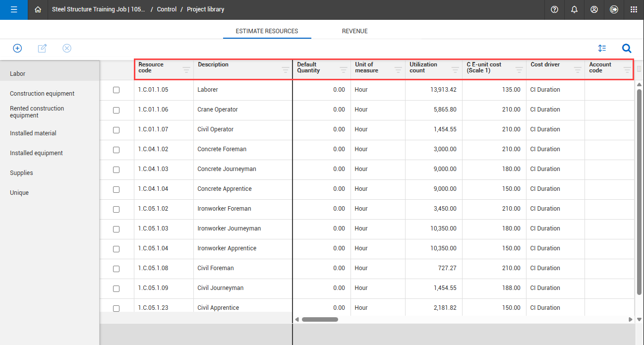The image size is (644, 345).
Task: Click the add resource plus icon
Action: 17,48
